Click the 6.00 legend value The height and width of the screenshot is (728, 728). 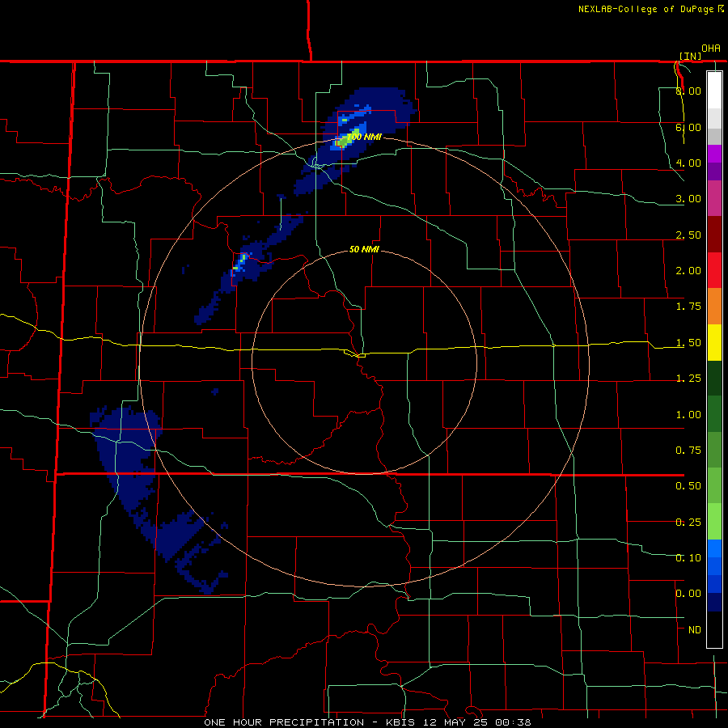tap(688, 127)
